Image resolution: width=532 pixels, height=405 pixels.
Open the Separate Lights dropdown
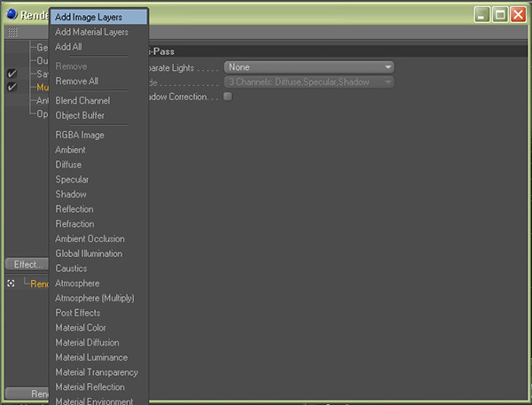coord(309,67)
